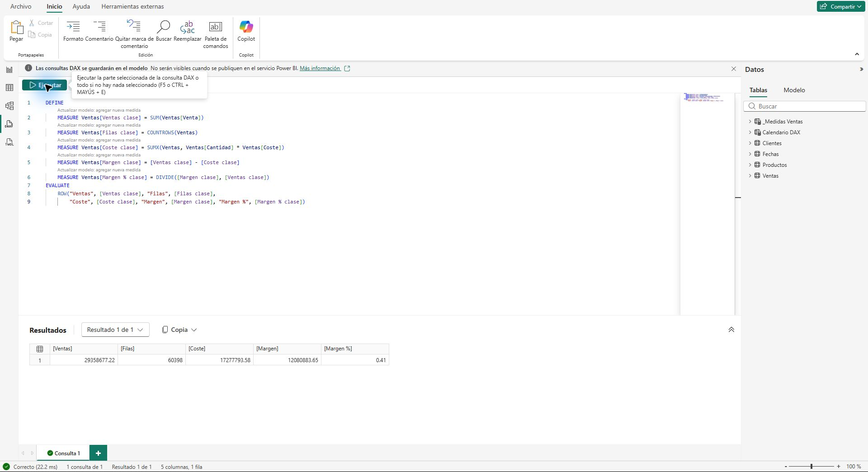Open the Copia results dropdown
This screenshot has width=868, height=472.
(x=179, y=330)
